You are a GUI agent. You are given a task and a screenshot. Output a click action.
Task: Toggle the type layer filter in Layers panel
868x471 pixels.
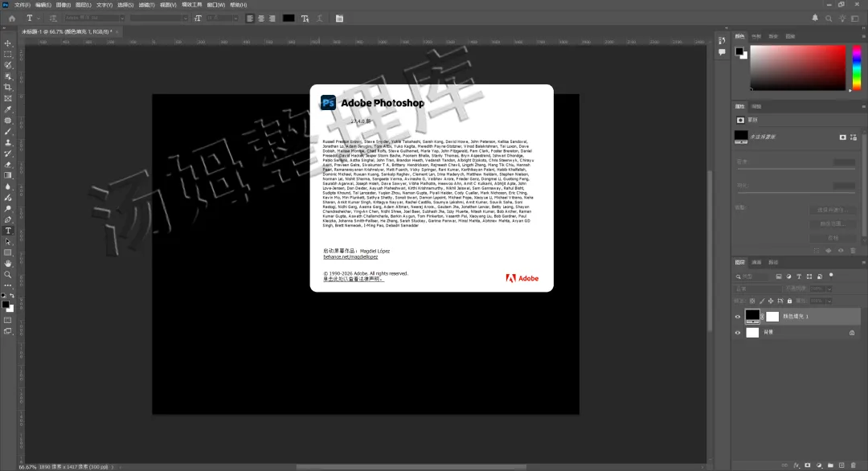click(799, 276)
